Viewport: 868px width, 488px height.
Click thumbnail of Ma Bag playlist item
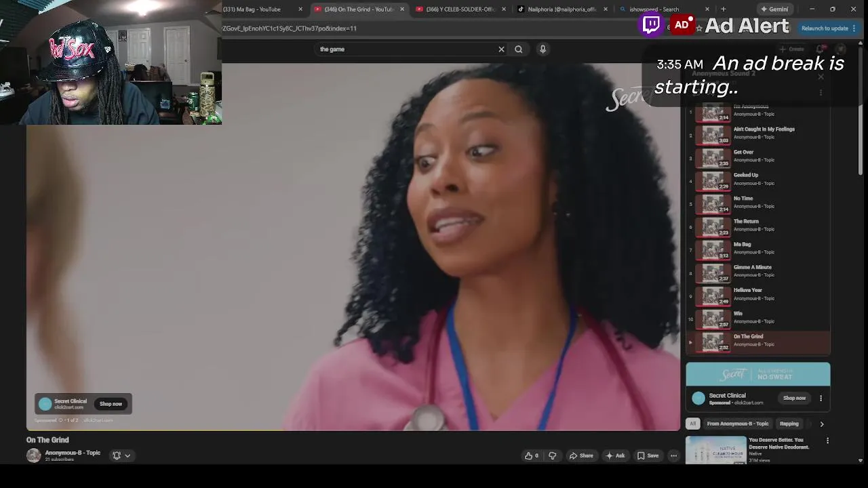point(712,250)
